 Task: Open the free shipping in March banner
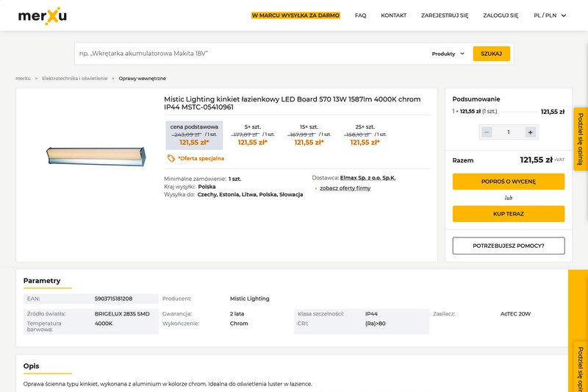point(295,15)
